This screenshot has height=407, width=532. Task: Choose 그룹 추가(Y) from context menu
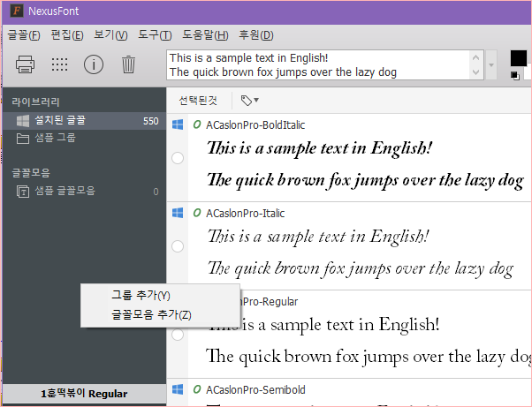pos(160,296)
